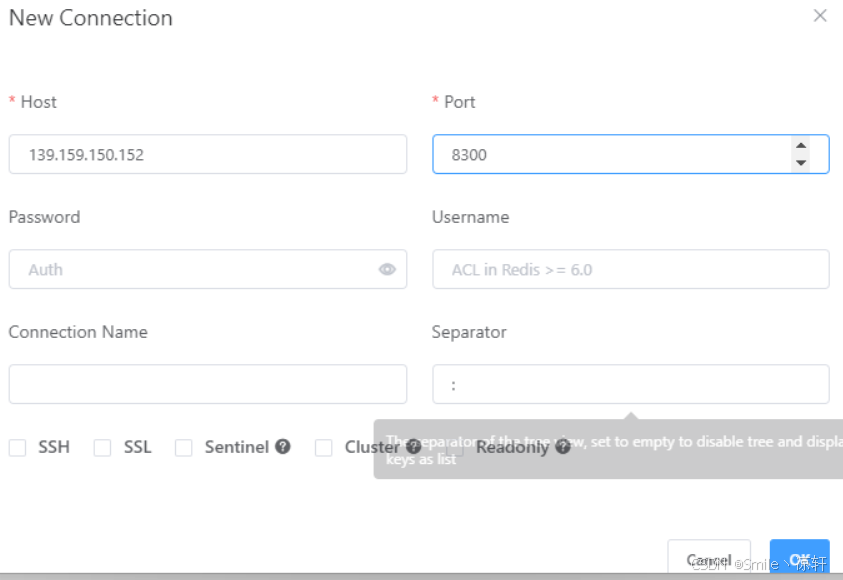Enable the Sentinel checkbox

183,447
